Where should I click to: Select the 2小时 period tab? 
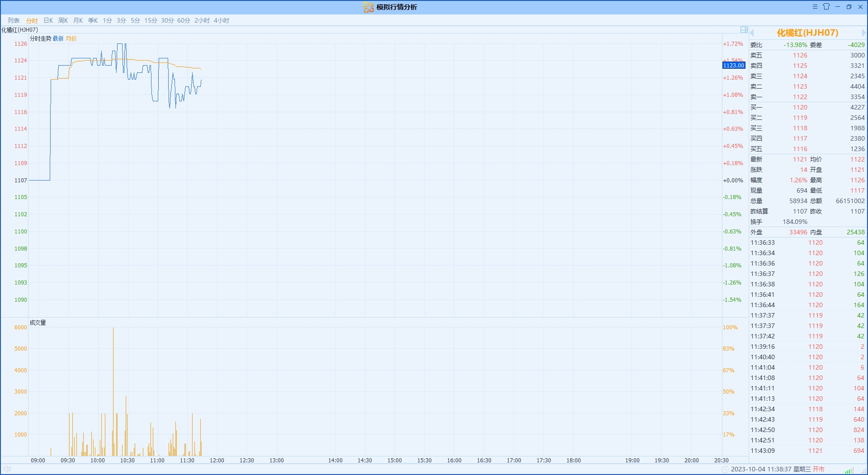(x=202, y=20)
